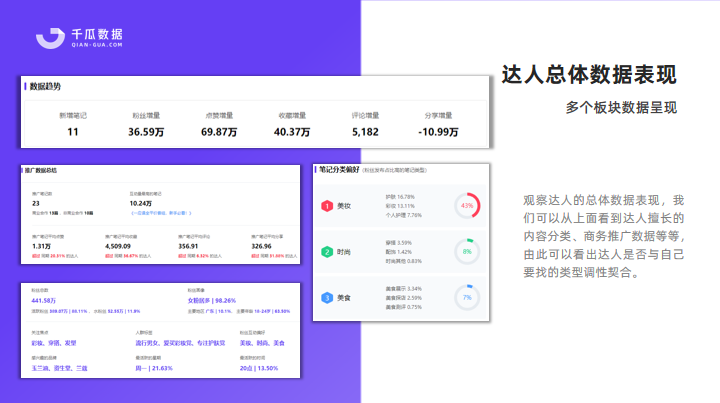
Task: Select the 粉丝增量 36.59万 metric
Action: pyautogui.click(x=146, y=131)
